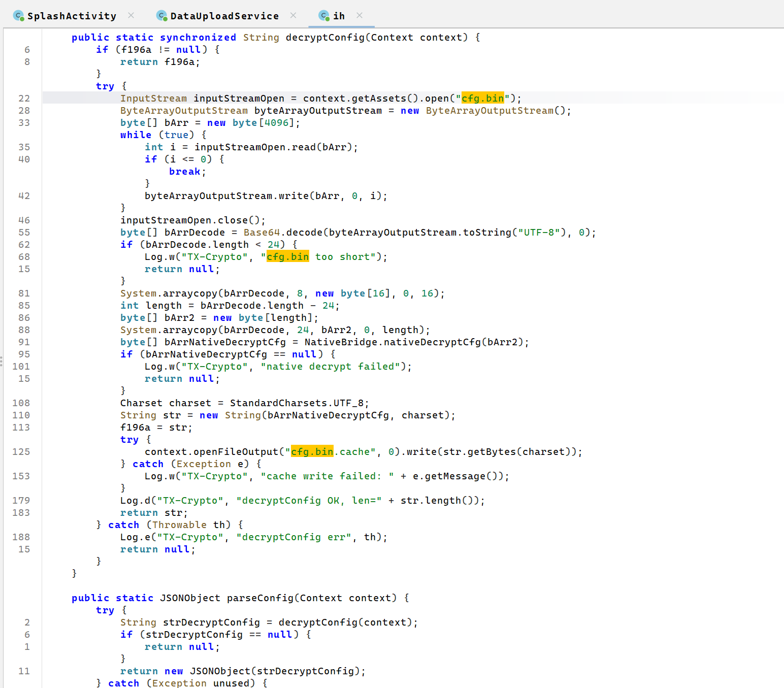Switch to the SplashActivity tab
The width and height of the screenshot is (784, 688).
72,16
